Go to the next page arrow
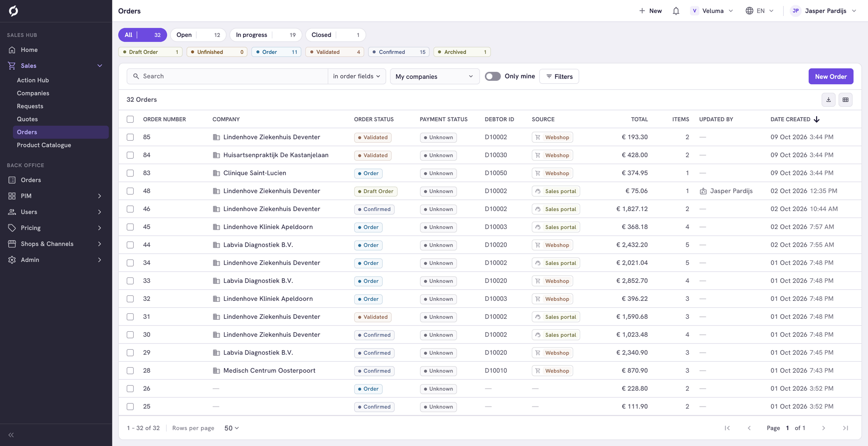This screenshot has width=868, height=446. point(824,428)
